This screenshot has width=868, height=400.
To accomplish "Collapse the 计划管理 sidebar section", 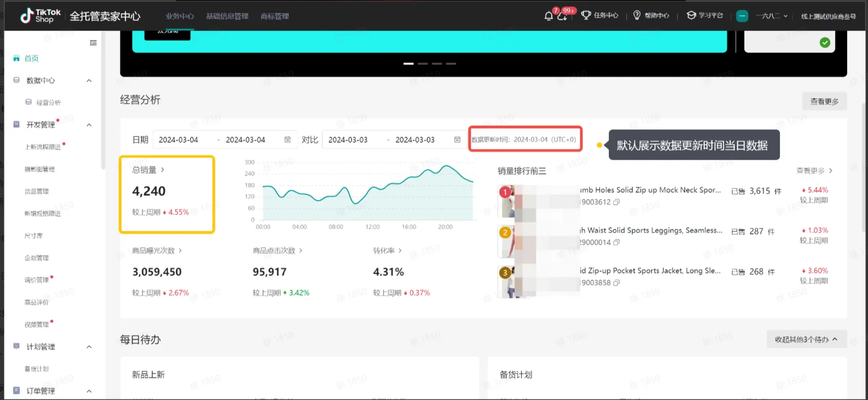I will (89, 346).
